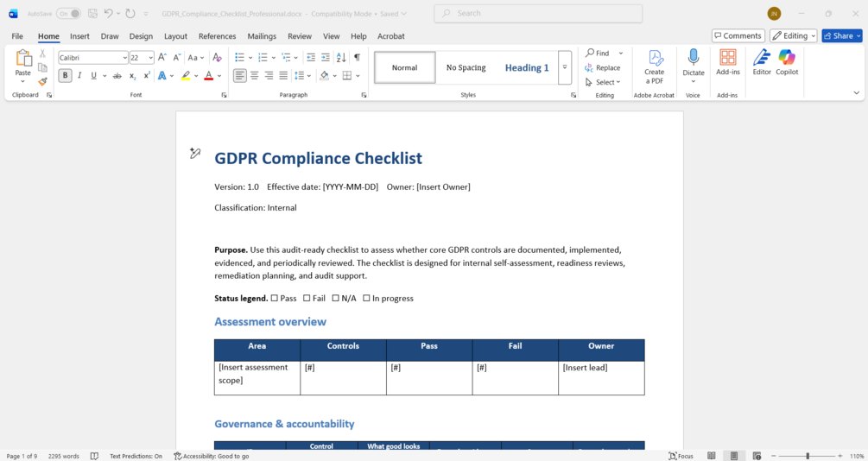Align text to the right
This screenshot has height=461, width=868.
[269, 75]
